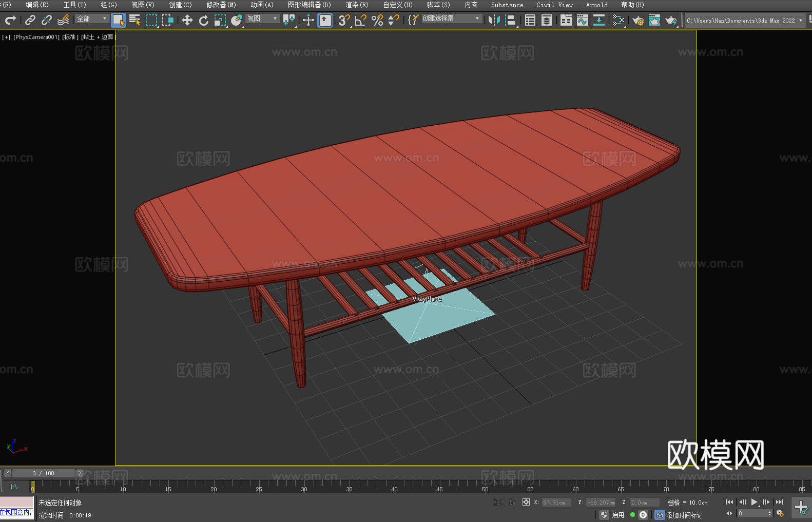Viewport: 812px width, 522px height.
Task: Click the Y coordinate field -16.207cm
Action: 601,502
